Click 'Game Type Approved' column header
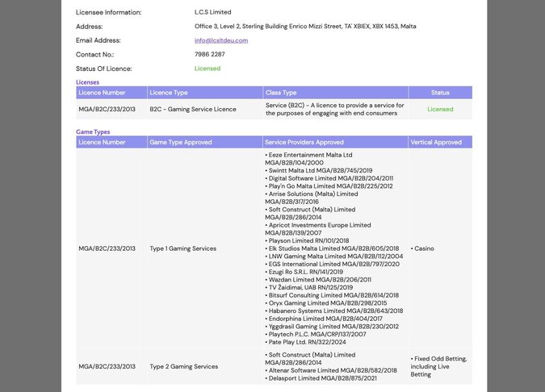The width and height of the screenshot is (545, 392). click(180, 142)
